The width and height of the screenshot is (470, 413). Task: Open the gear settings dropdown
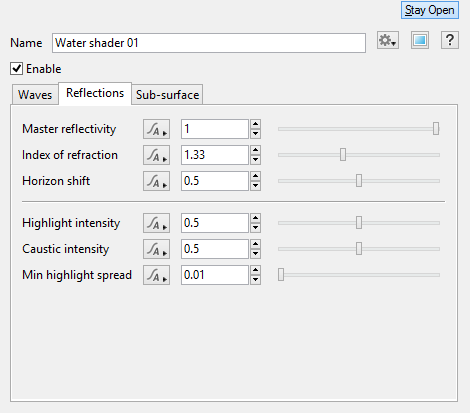(x=388, y=40)
